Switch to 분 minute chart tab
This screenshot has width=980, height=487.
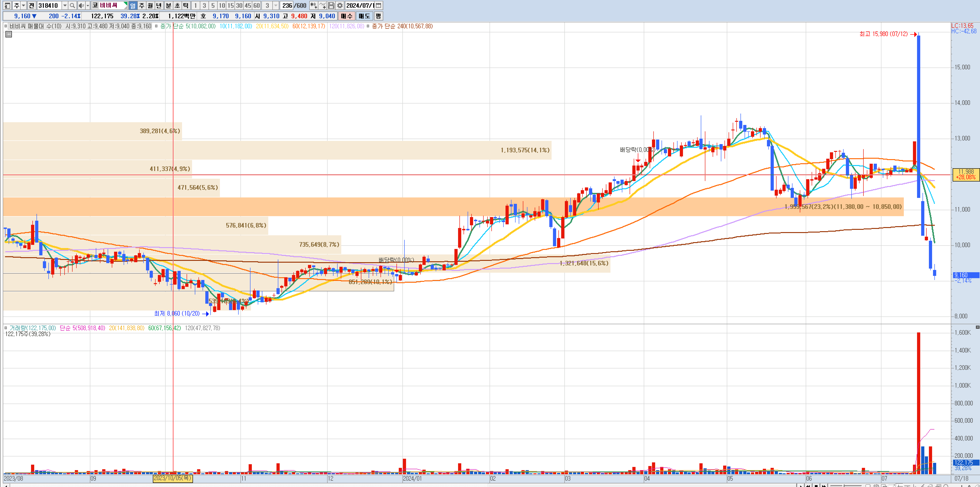169,6
